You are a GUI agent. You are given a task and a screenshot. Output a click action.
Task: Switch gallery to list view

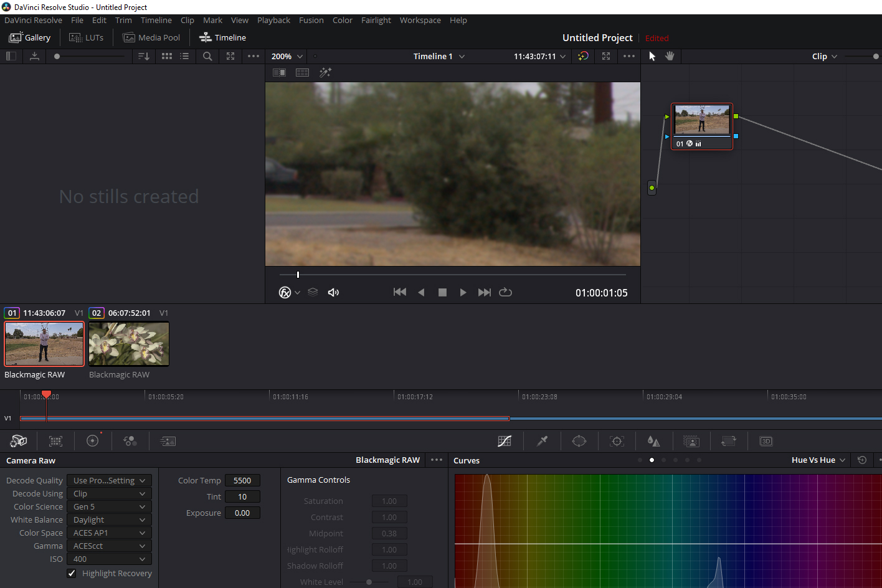click(184, 56)
